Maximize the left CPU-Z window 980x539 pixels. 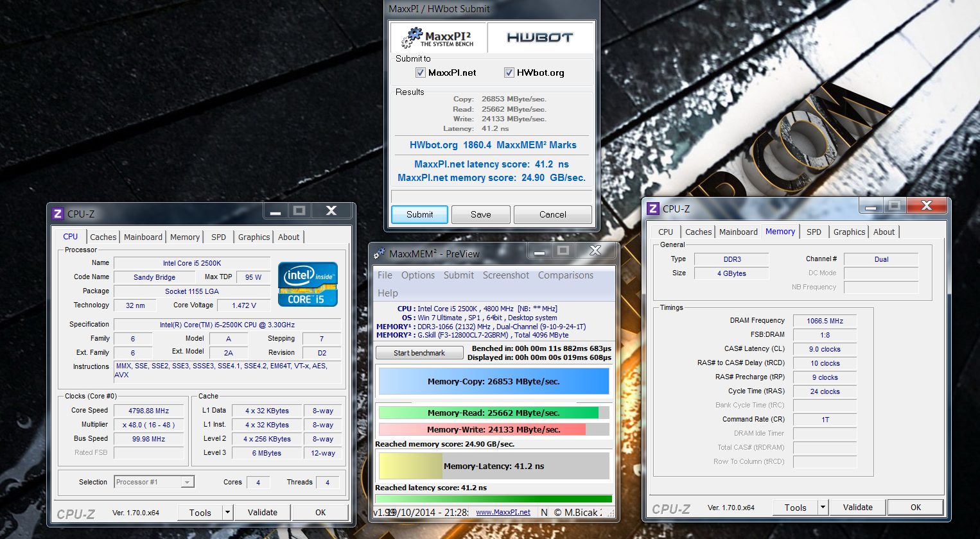pyautogui.click(x=299, y=210)
